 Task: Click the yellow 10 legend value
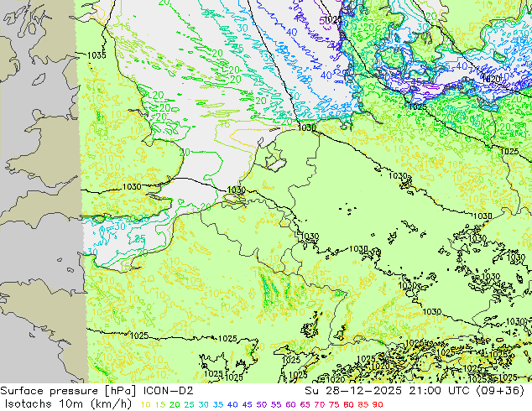(145, 405)
